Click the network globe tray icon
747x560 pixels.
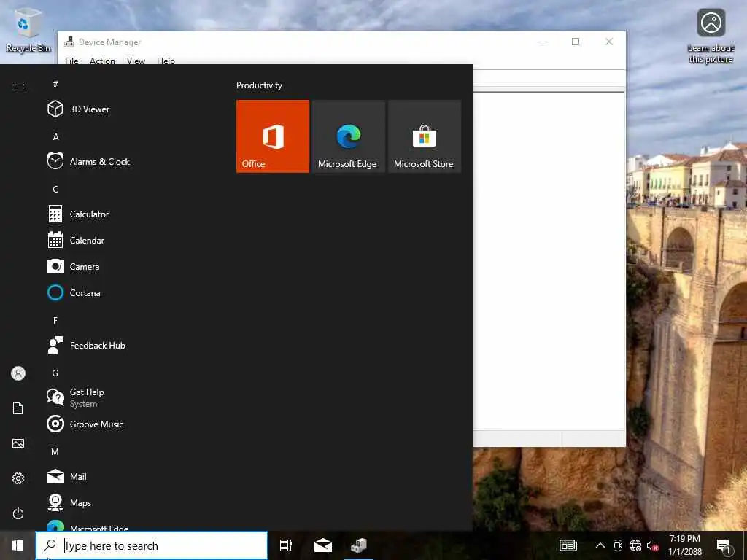[635, 545]
